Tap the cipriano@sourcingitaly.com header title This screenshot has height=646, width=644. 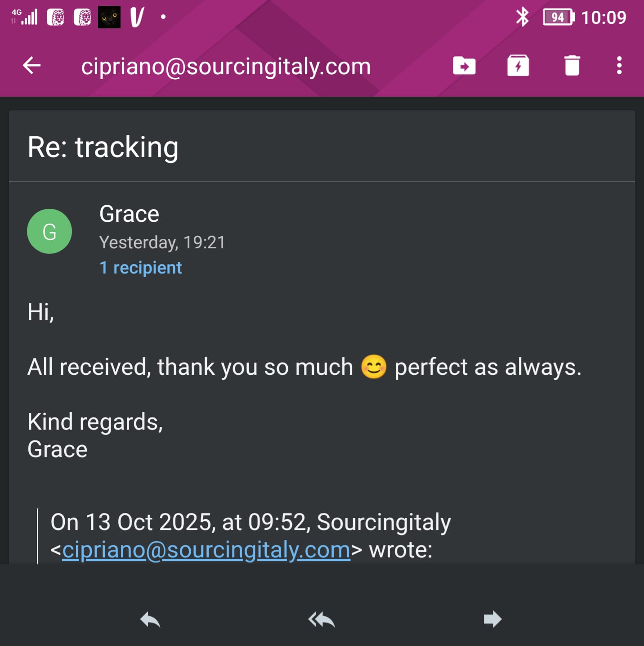226,67
